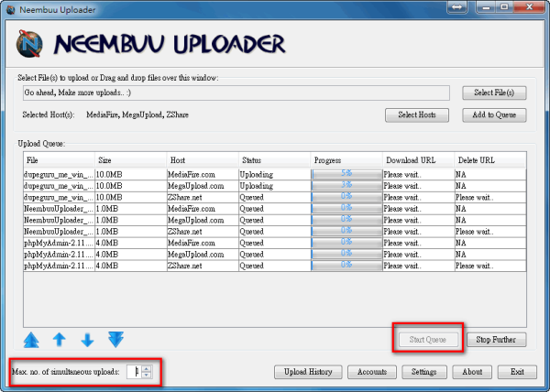Maximize the Neembuu Uploader window
The width and height of the screenshot is (550, 392).
(x=505, y=7)
